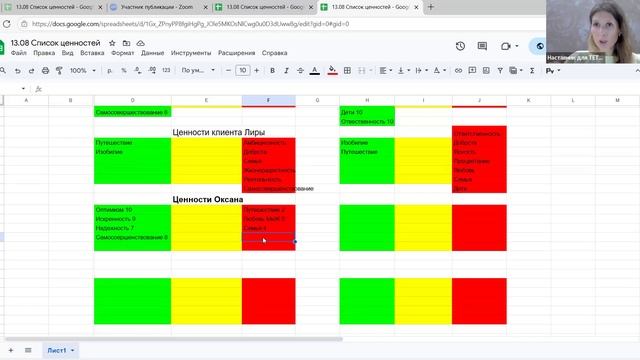The image size is (640, 360).
Task: Open the borders tool
Action: coord(347,71)
